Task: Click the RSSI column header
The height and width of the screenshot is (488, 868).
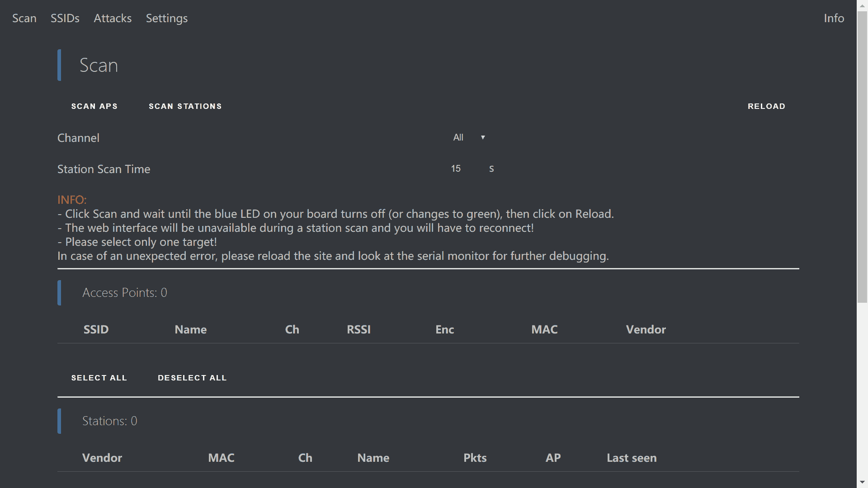Action: click(359, 329)
